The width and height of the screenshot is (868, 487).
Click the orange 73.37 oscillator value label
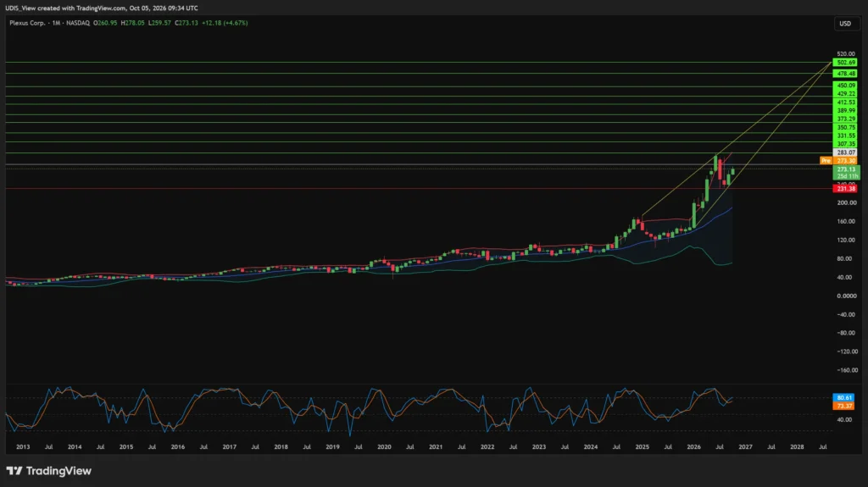(x=843, y=407)
